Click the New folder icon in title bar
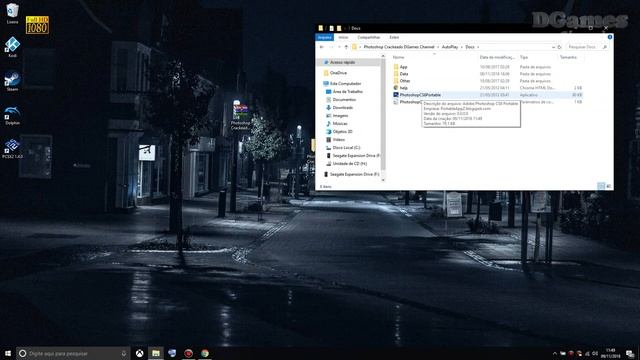The height and width of the screenshot is (360, 640). pos(339,28)
